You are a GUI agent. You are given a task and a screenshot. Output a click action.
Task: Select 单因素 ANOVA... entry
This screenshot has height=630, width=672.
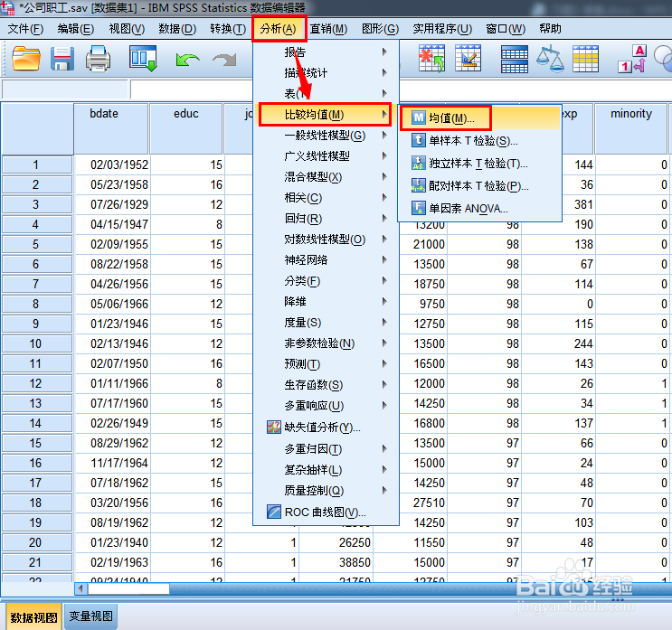point(480,209)
